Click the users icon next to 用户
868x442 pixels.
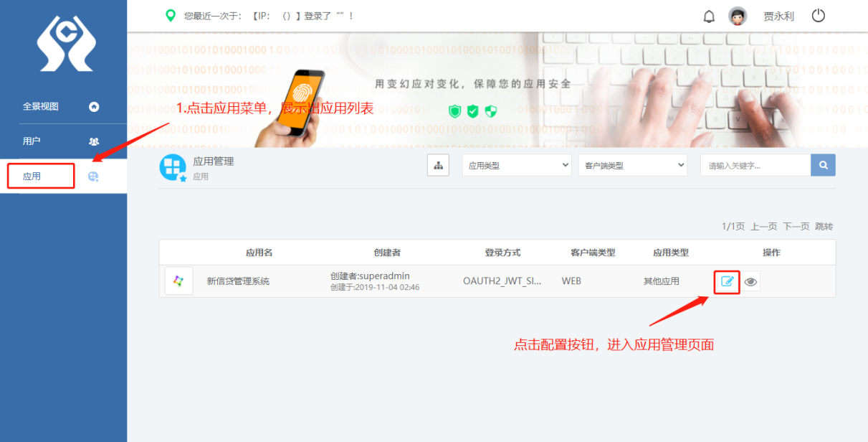click(93, 141)
